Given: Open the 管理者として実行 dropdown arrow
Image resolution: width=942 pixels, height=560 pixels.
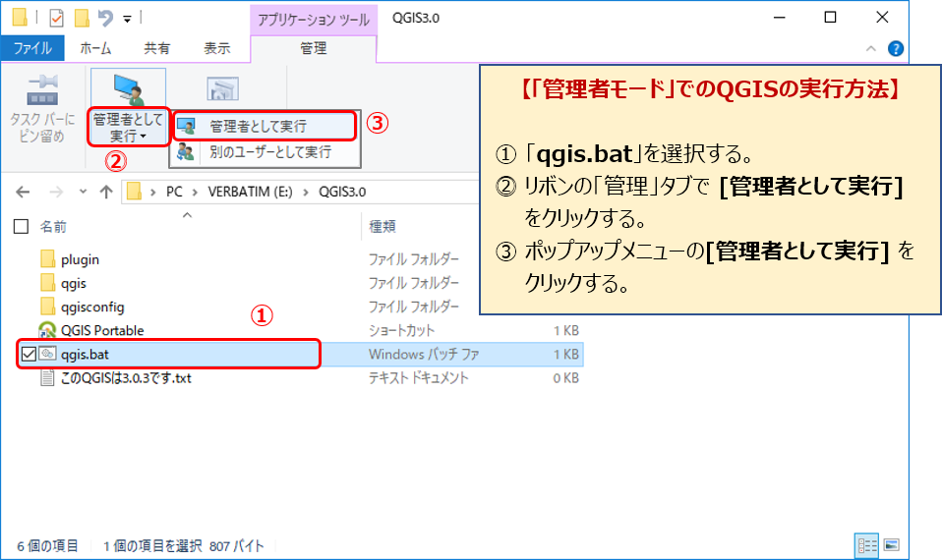Looking at the screenshot, I should pos(143,137).
